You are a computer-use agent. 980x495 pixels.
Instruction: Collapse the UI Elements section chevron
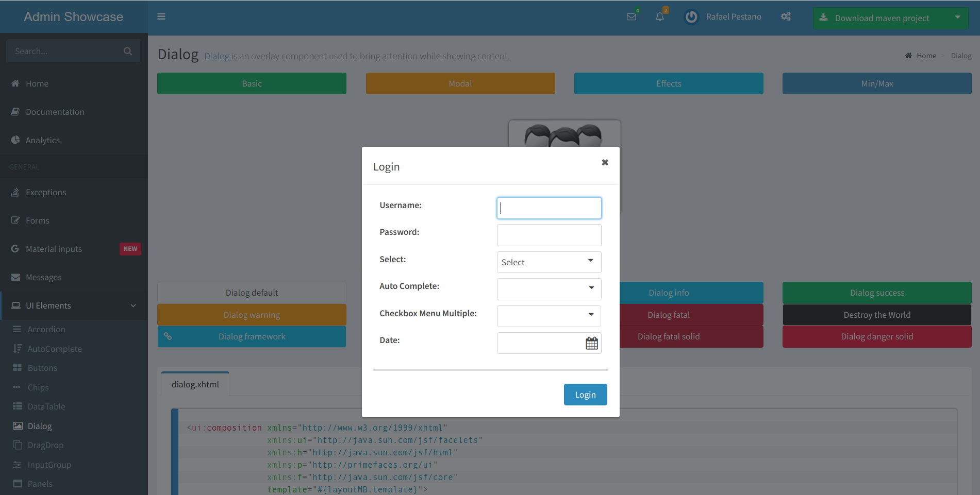tap(134, 305)
